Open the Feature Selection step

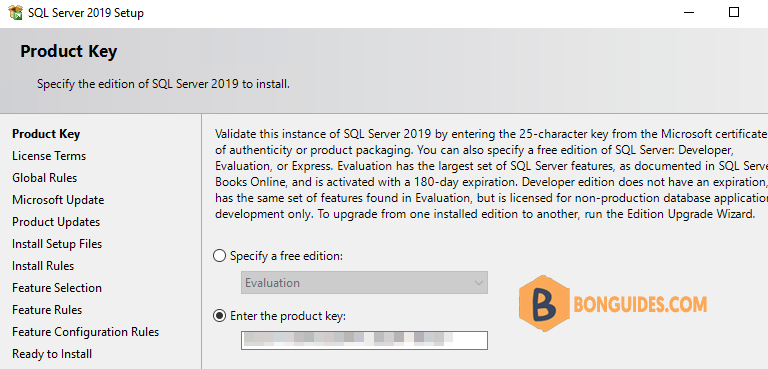(57, 288)
